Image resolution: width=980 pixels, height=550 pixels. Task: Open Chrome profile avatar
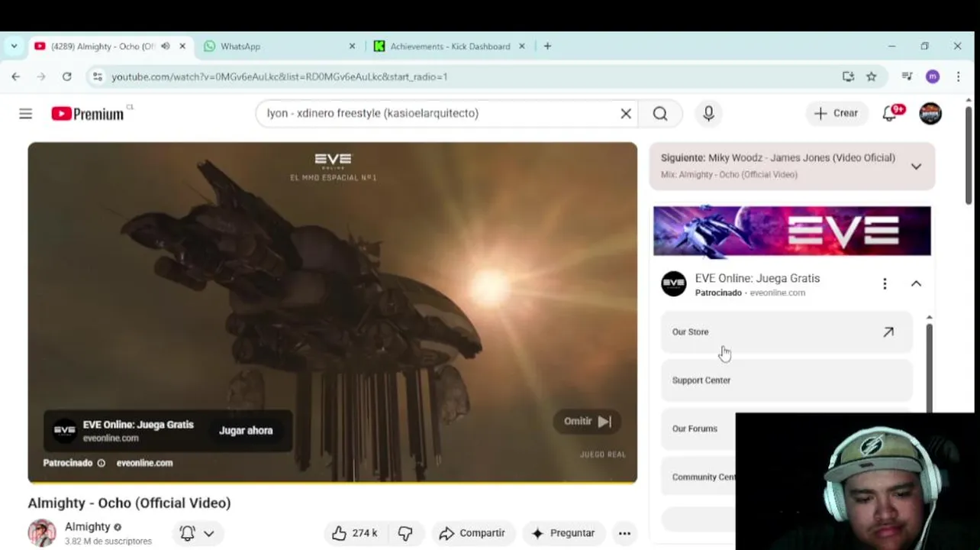click(x=932, y=76)
